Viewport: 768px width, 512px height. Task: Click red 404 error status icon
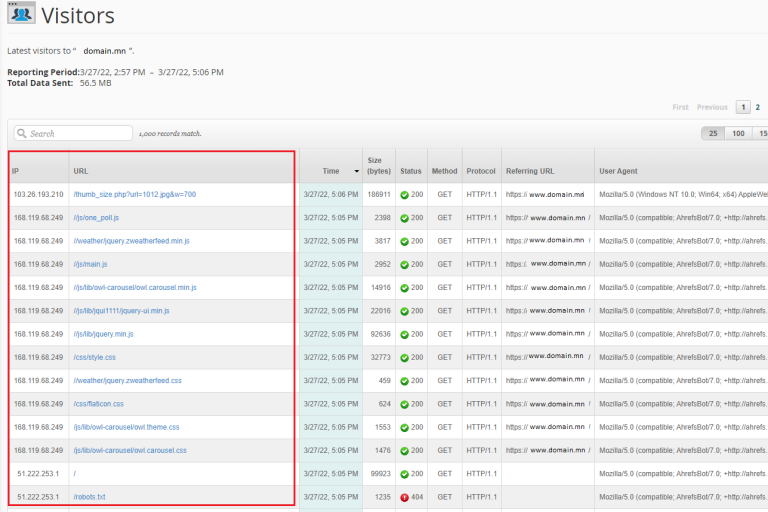pyautogui.click(x=404, y=497)
